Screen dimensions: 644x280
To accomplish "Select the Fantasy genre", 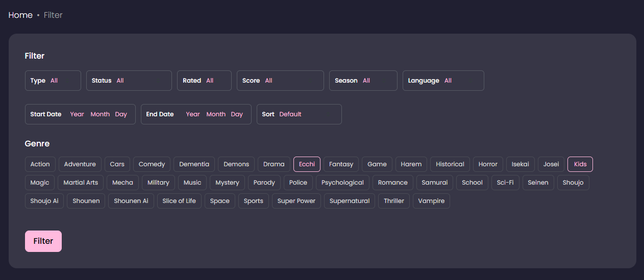I will click(341, 164).
